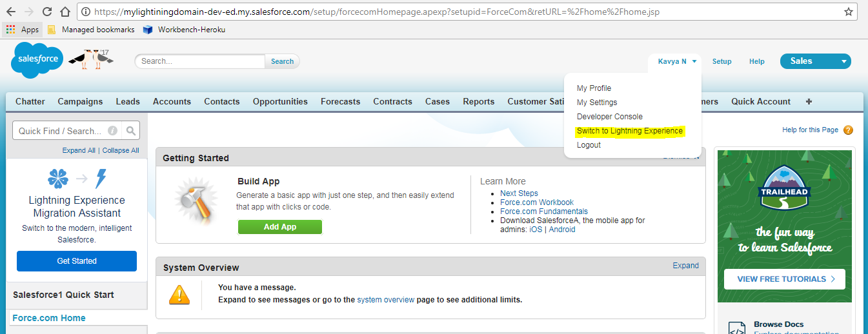Open the system overview link
This screenshot has height=334, width=868.
tap(386, 300)
